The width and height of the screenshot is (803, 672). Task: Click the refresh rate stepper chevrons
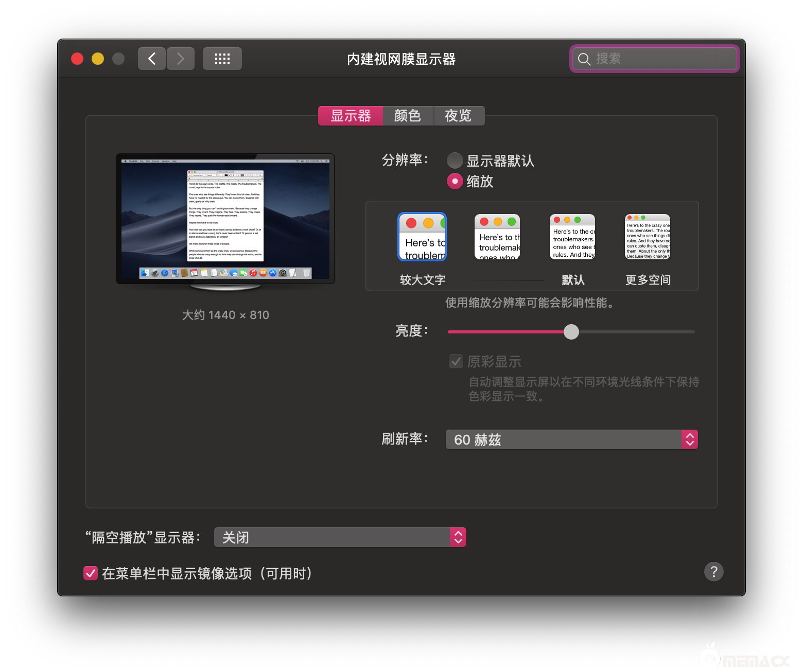[690, 439]
